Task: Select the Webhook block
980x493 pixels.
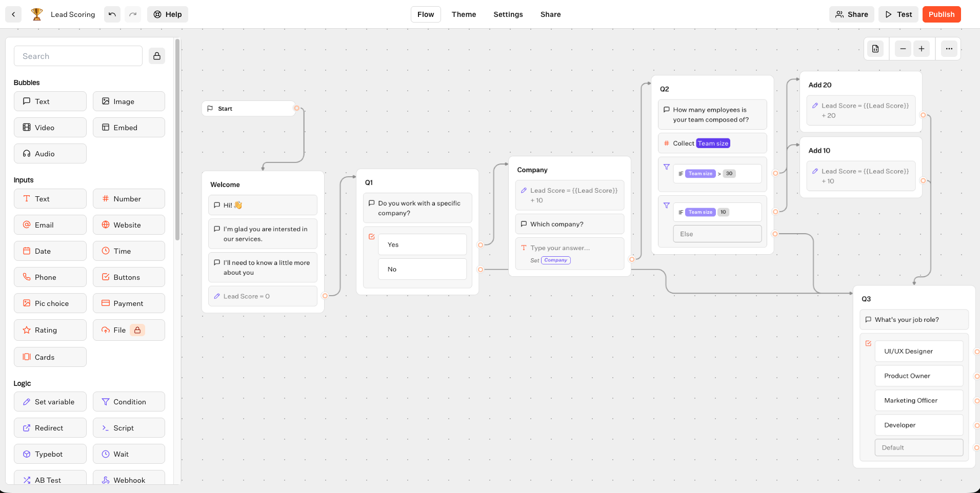Action: click(129, 480)
